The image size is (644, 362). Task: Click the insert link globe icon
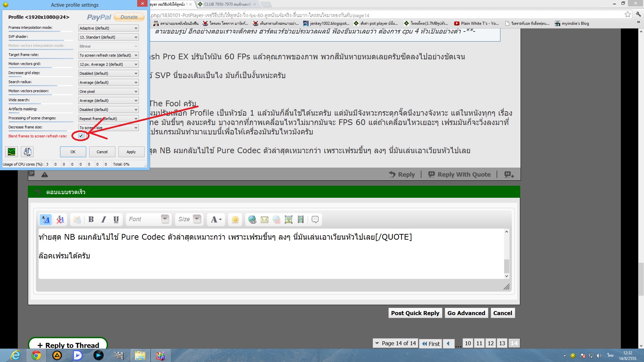click(x=252, y=220)
